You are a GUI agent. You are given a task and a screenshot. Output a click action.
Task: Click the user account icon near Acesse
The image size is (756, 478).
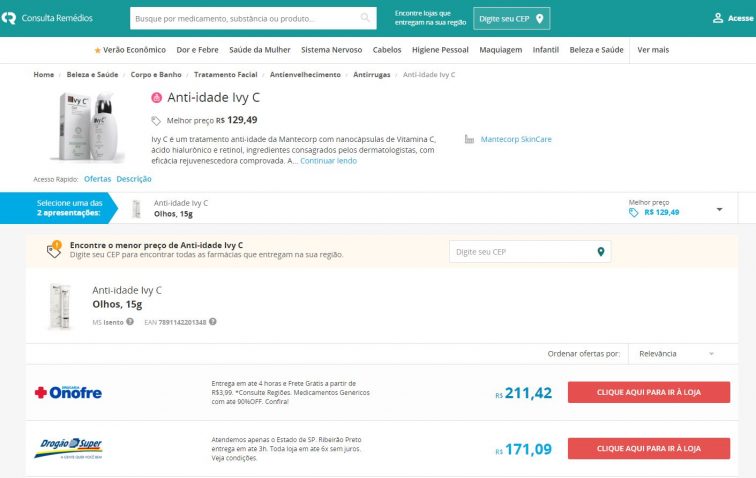coord(718,18)
